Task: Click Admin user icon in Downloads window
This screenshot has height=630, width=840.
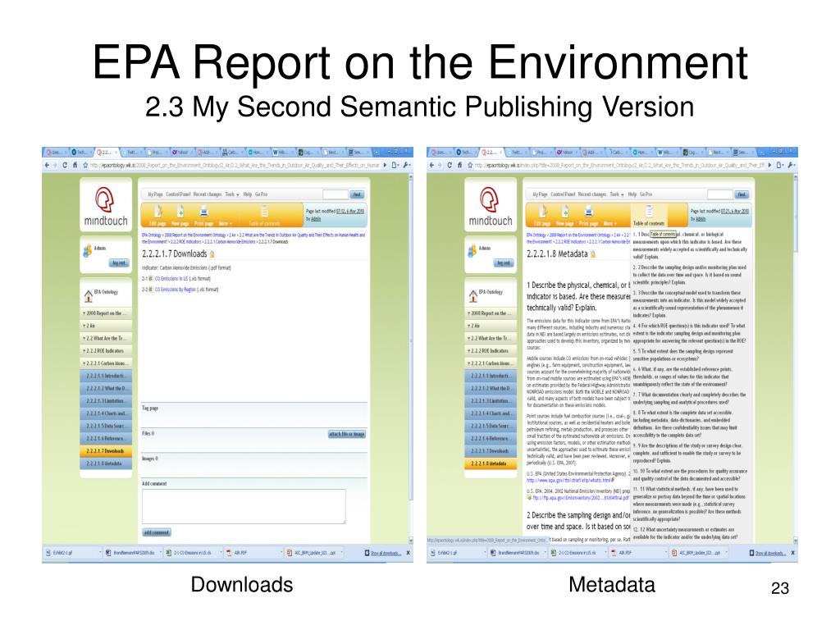Action: (87, 251)
